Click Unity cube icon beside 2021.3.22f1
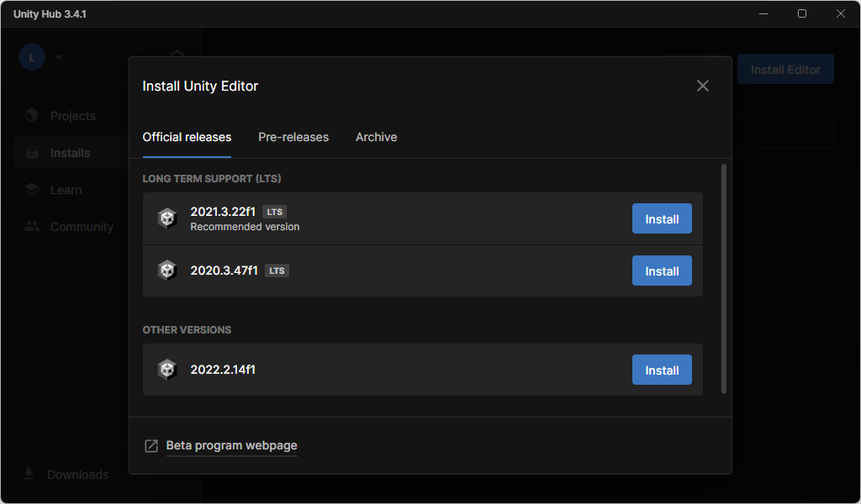The image size is (861, 504). coord(167,218)
